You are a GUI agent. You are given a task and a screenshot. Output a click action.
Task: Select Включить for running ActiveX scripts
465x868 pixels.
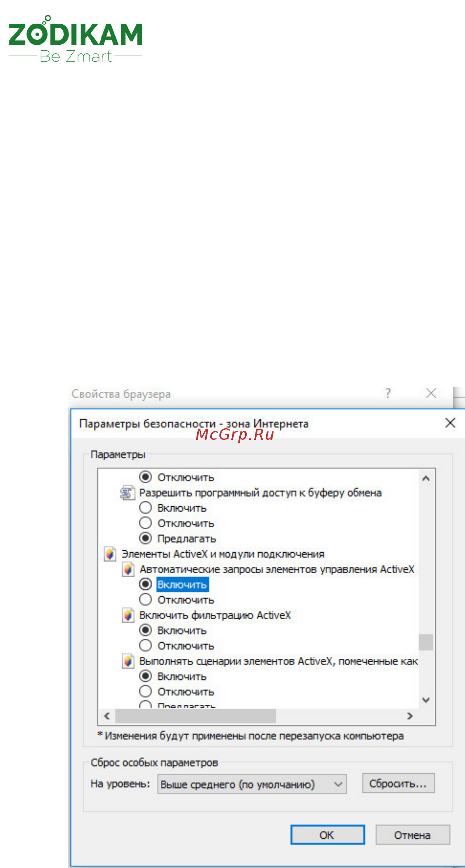point(145,676)
